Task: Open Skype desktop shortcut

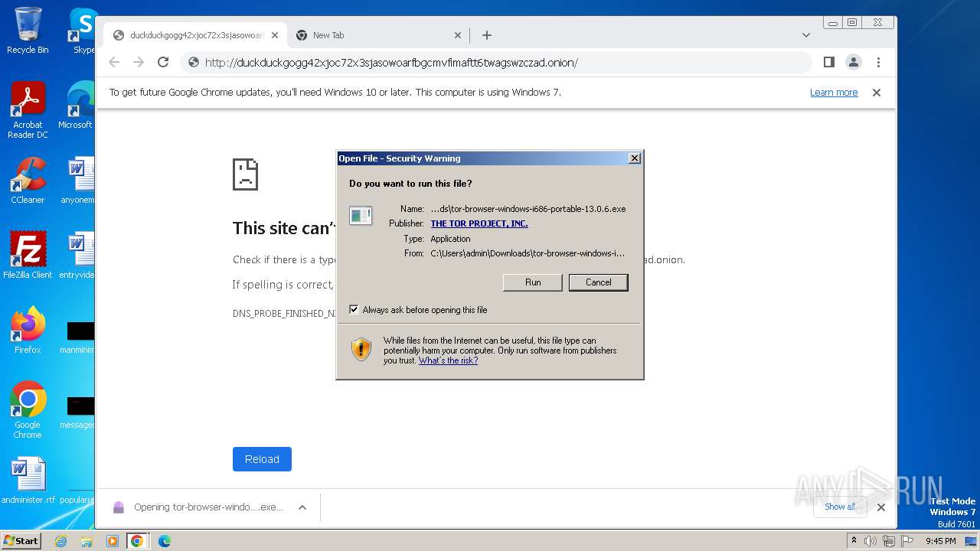Action: click(83, 31)
